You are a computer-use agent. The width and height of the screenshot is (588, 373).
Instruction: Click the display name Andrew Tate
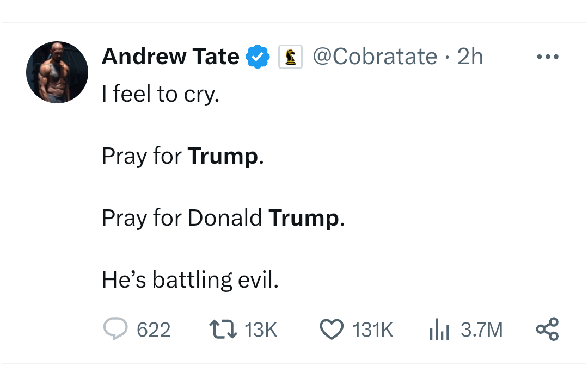(x=170, y=57)
